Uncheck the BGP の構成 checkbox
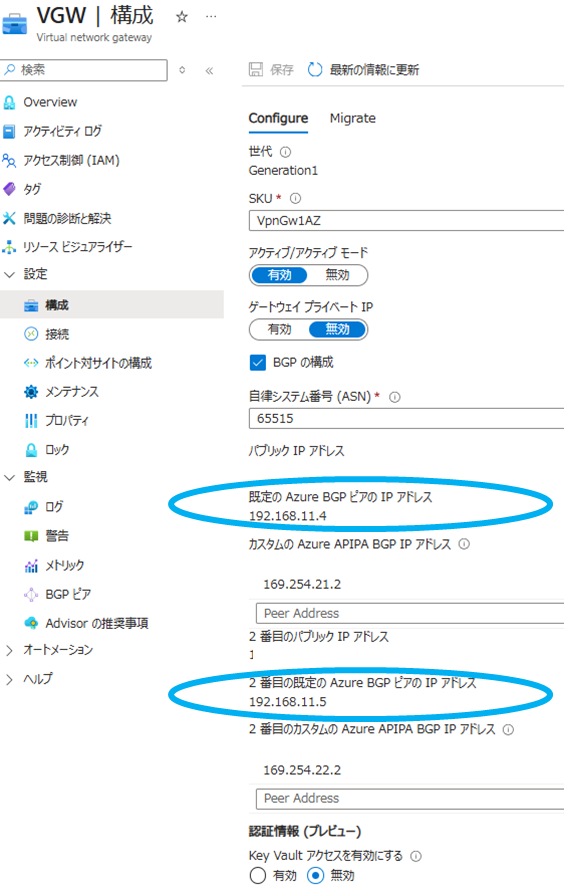Image resolution: width=564 pixels, height=887 pixels. coord(257,363)
